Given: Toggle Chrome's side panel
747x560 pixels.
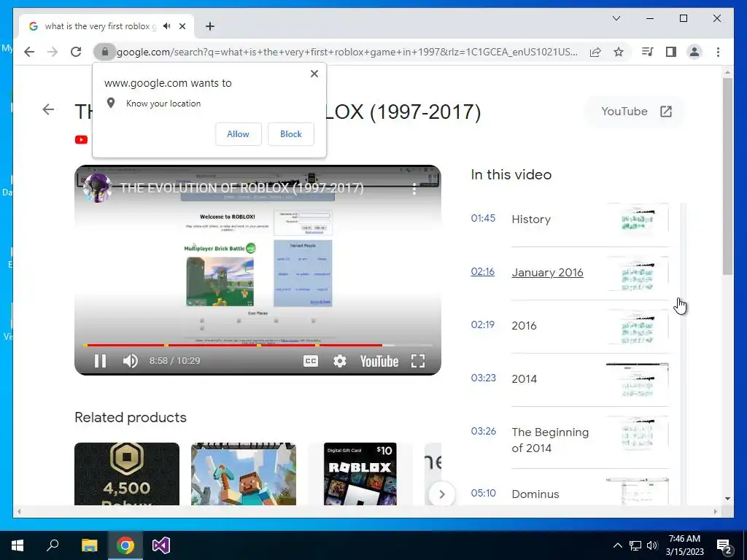Looking at the screenshot, I should coord(671,52).
